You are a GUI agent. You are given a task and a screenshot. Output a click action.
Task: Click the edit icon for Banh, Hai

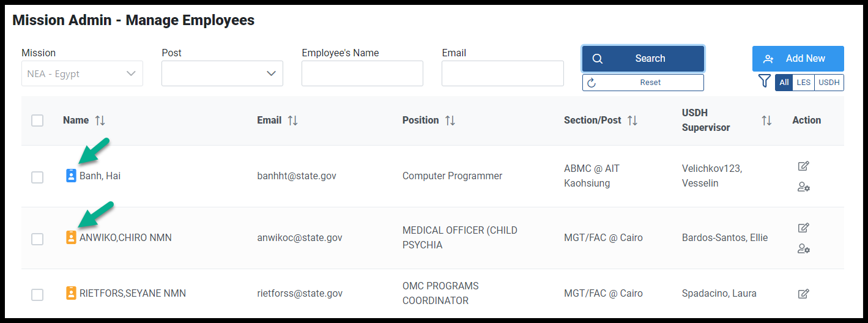click(804, 166)
